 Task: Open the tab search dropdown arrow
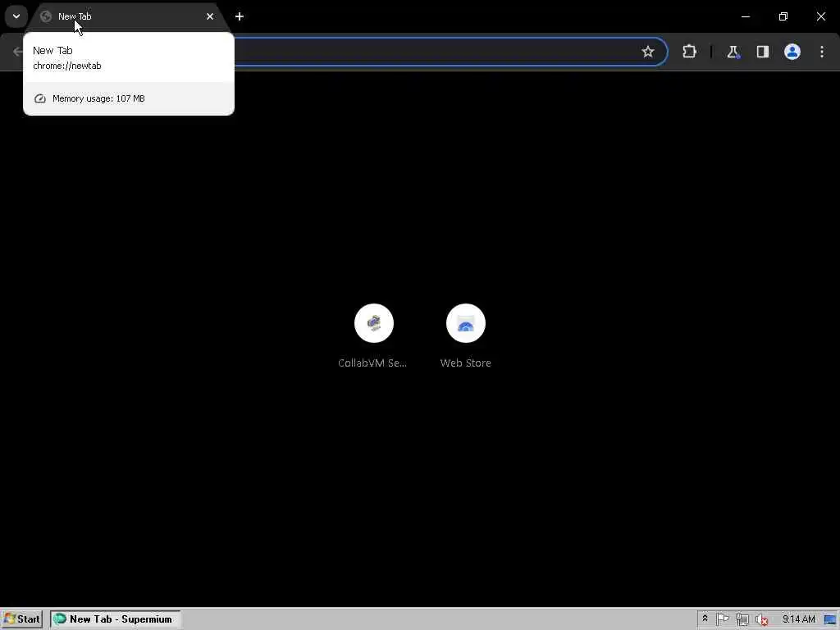pyautogui.click(x=16, y=16)
